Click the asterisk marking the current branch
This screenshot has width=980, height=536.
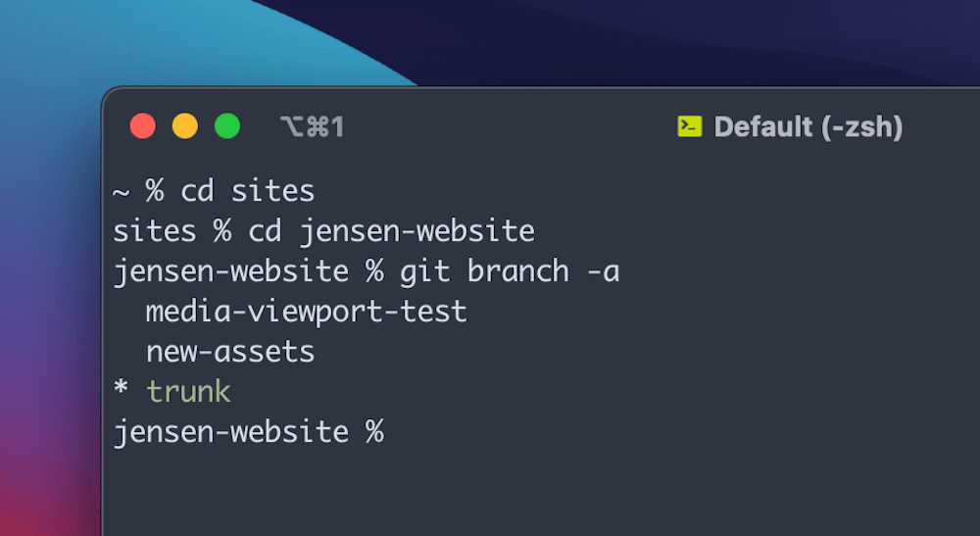click(x=122, y=393)
